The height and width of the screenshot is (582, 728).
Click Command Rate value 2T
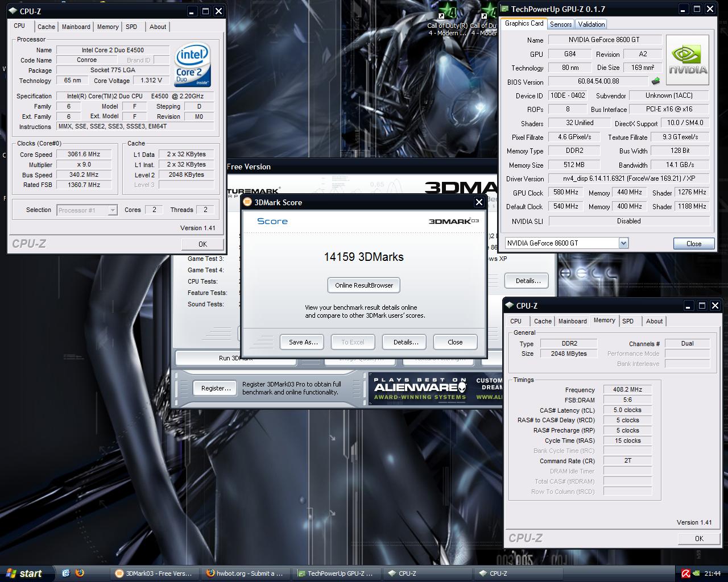(x=627, y=460)
